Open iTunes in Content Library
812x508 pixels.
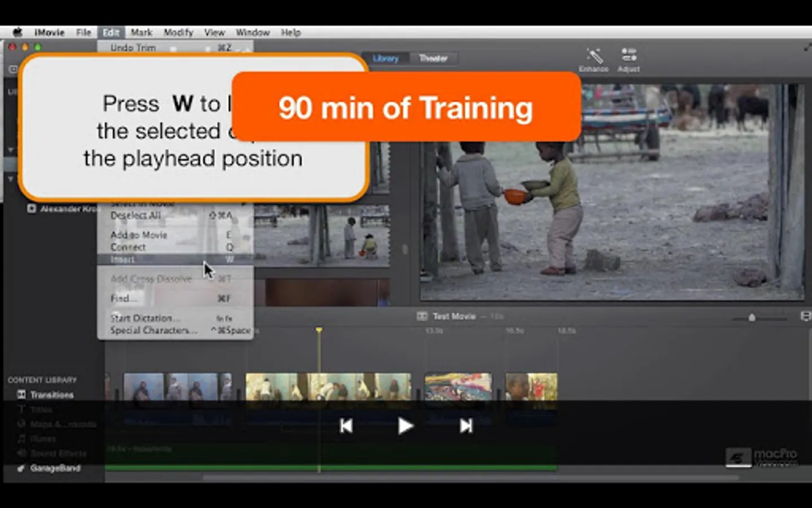tap(37, 439)
